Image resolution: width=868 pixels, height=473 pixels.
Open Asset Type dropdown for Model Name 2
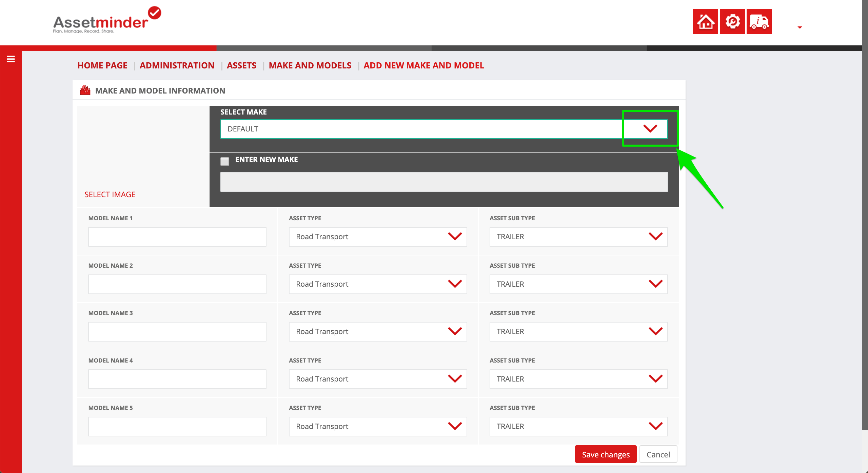(378, 284)
